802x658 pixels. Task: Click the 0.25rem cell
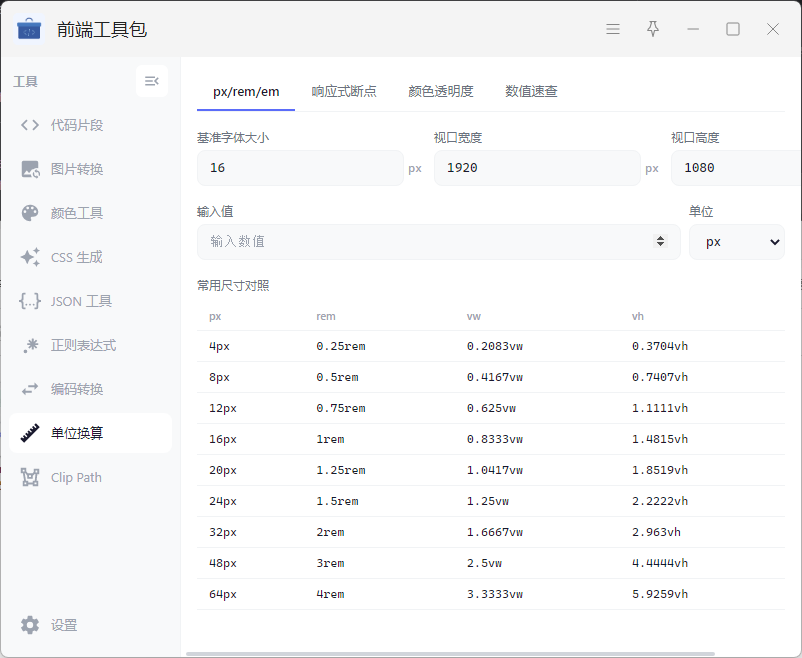(x=341, y=346)
